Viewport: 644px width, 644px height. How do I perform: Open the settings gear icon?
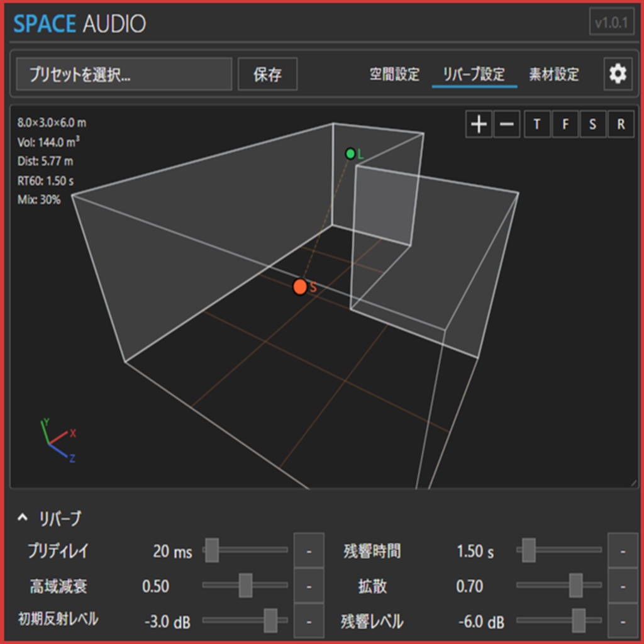coord(618,74)
